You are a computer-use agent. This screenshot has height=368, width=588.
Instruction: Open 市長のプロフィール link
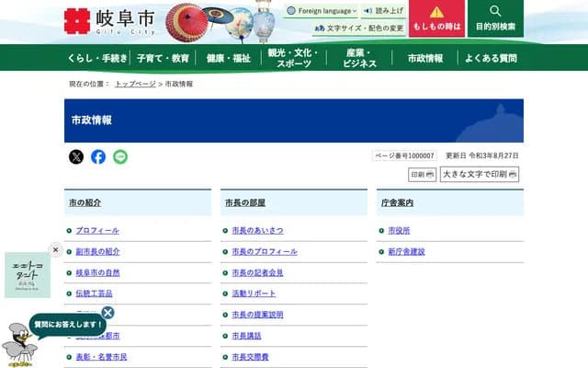tap(265, 251)
